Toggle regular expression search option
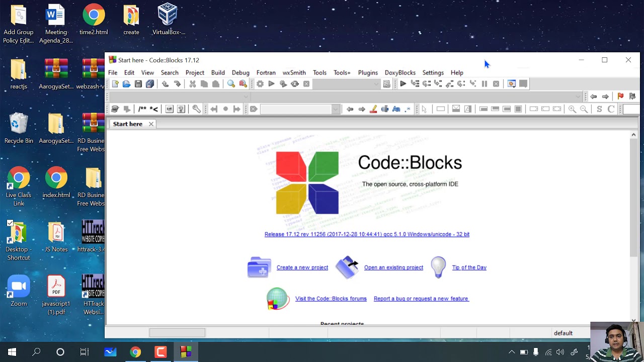 click(408, 109)
